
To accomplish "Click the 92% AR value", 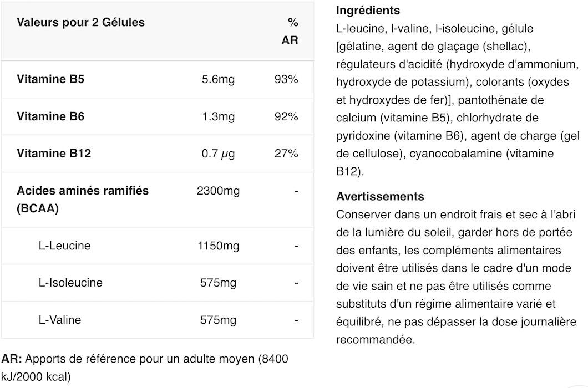I will pyautogui.click(x=286, y=116).
